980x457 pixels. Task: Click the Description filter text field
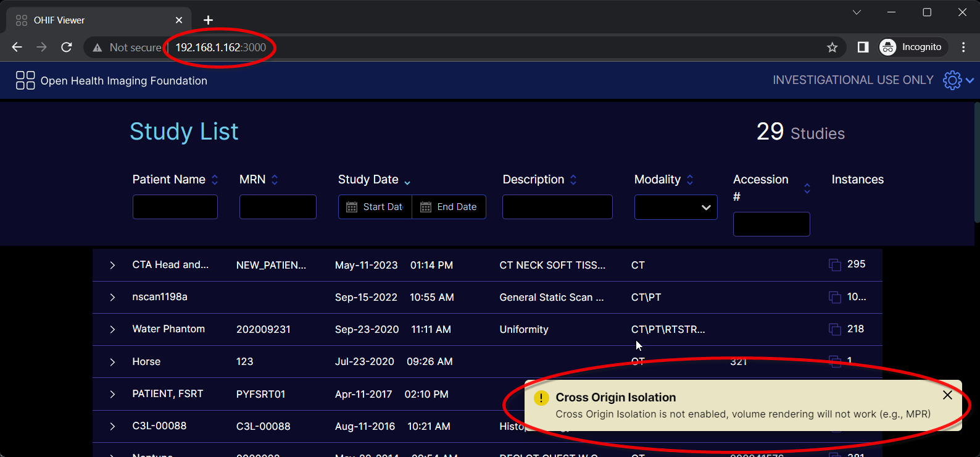557,207
